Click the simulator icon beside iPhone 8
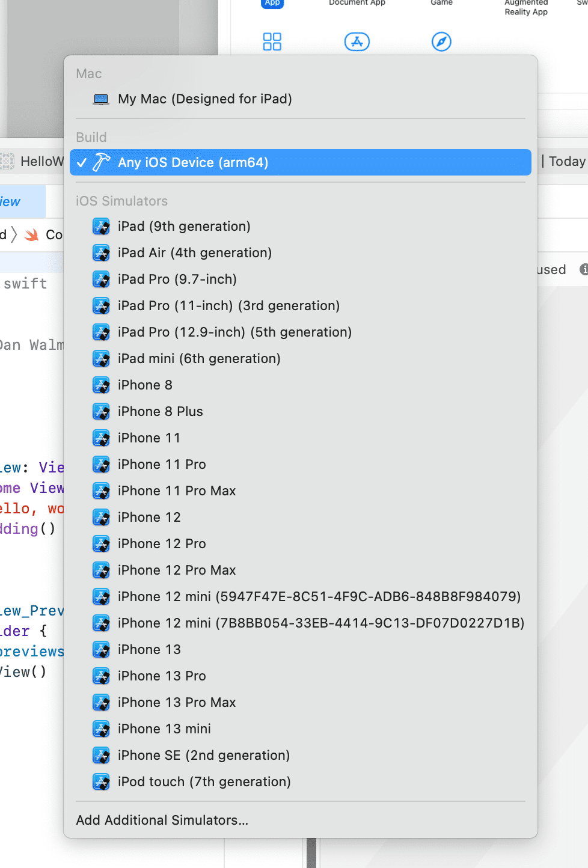Screen dimensions: 588x868 pyautogui.click(x=101, y=385)
